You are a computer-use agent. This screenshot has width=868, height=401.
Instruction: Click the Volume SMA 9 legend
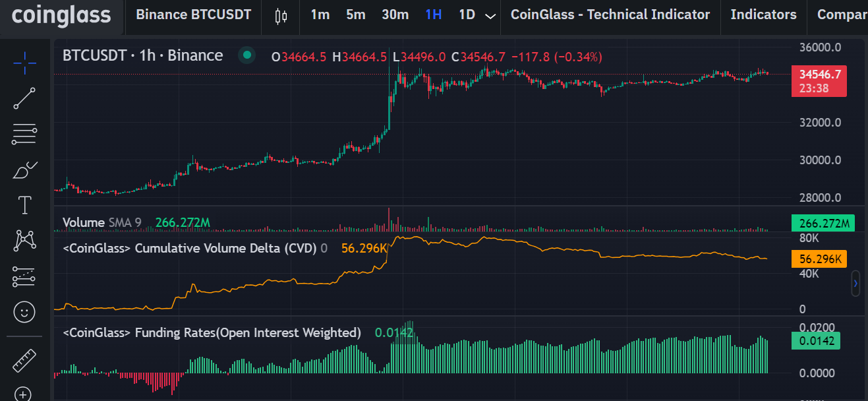click(x=101, y=223)
